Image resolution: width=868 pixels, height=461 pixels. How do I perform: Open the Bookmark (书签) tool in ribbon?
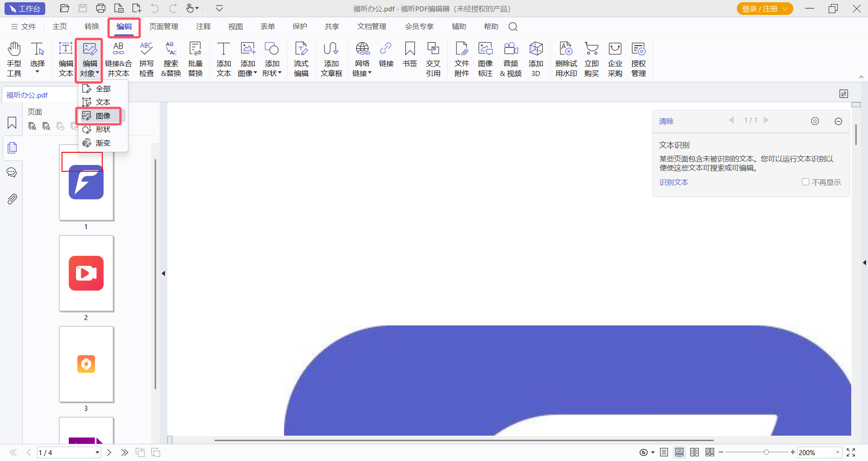pyautogui.click(x=409, y=54)
